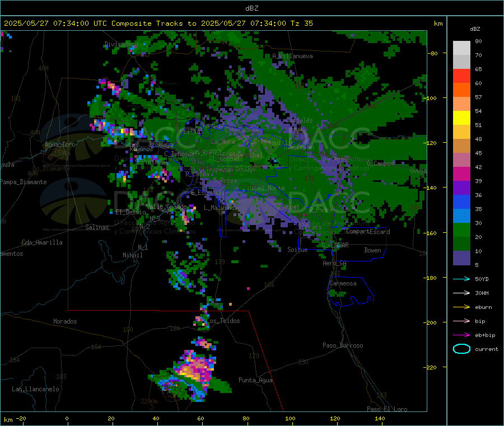Viewport: 504px width, 426px height.
Task: Click the 'L_Malvinas' map label
Action: tap(221, 208)
